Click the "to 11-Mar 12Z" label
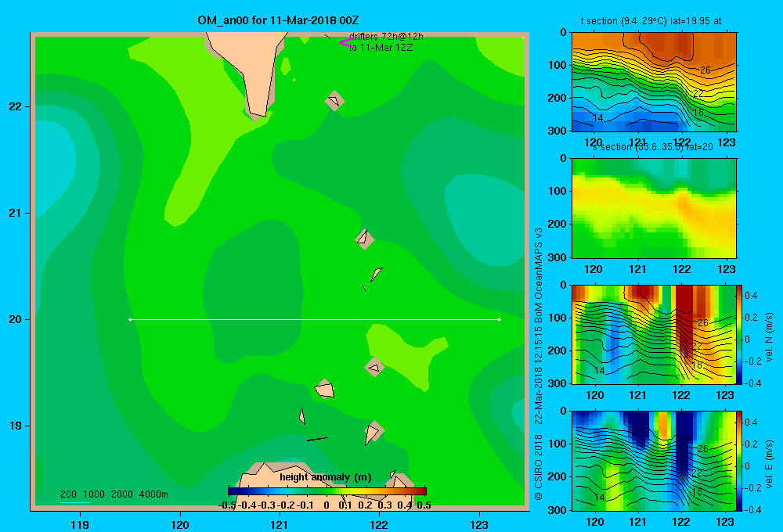 pos(381,48)
